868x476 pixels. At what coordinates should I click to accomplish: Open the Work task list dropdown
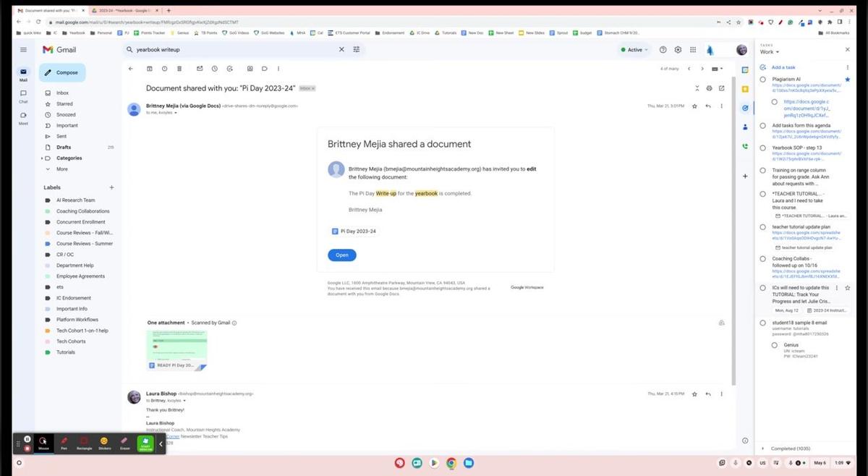click(768, 52)
